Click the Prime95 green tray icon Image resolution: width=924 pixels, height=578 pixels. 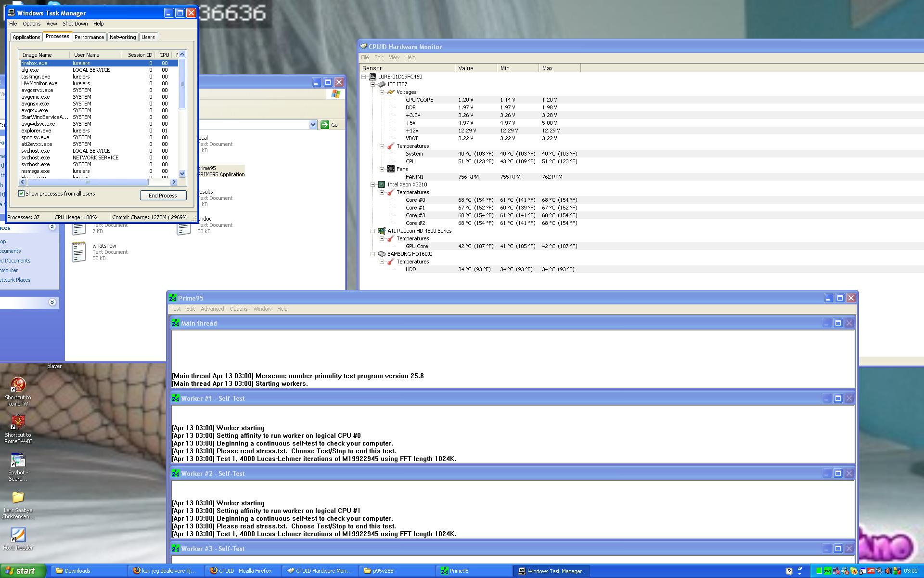point(828,571)
